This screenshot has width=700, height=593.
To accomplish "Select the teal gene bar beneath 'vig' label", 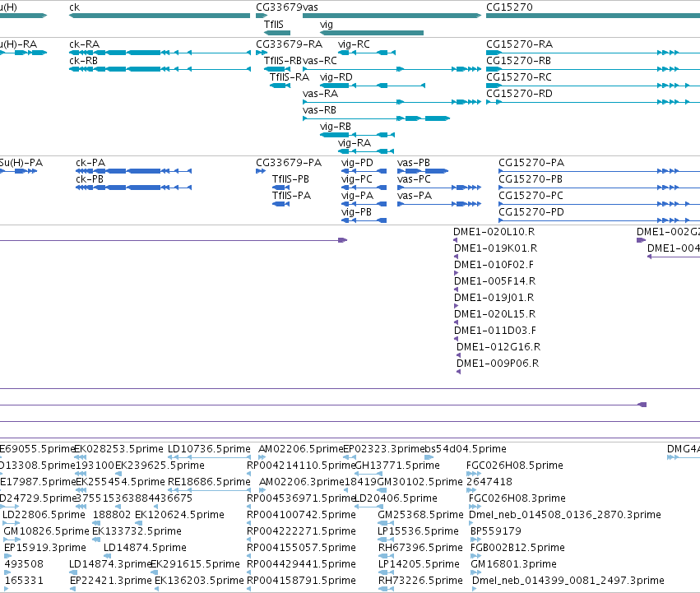I will point(372,33).
